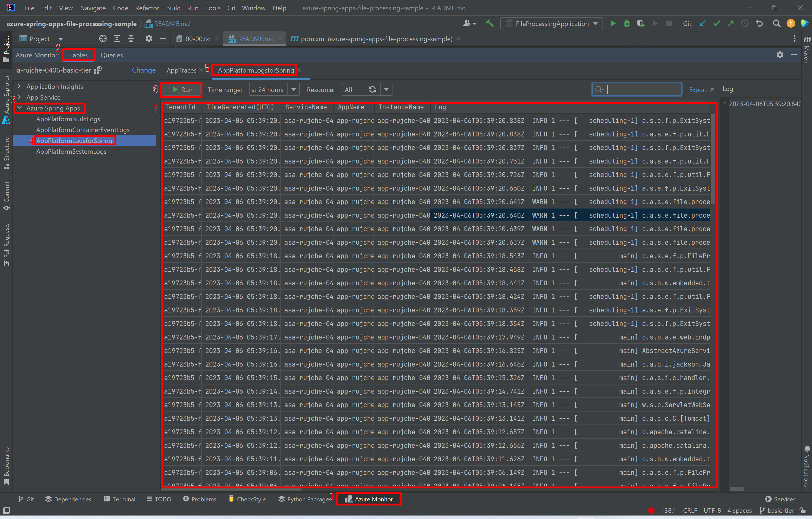
Task: Click the Change workspace link
Action: click(144, 70)
